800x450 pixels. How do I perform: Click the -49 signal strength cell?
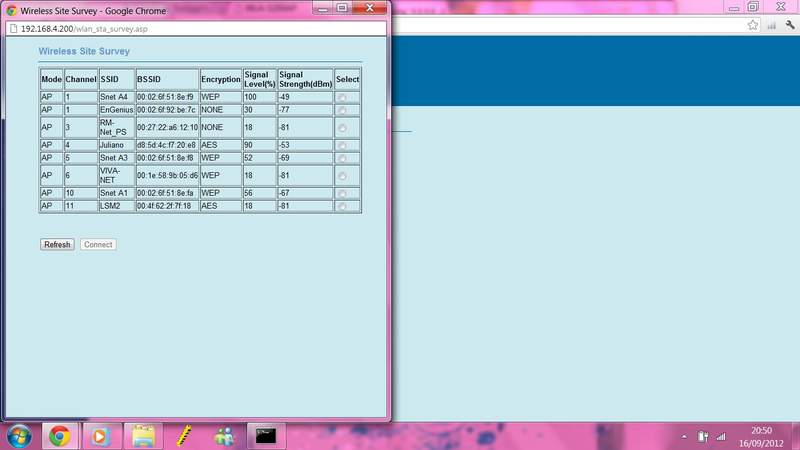point(306,97)
